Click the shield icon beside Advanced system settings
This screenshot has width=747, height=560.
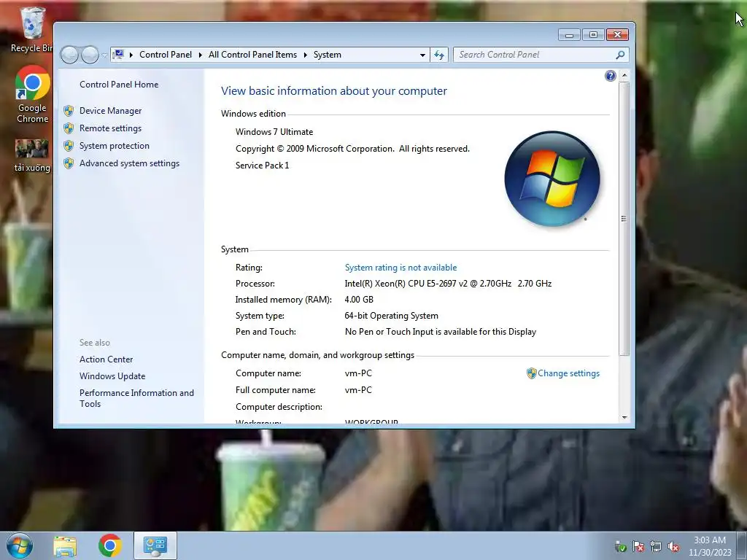69,163
